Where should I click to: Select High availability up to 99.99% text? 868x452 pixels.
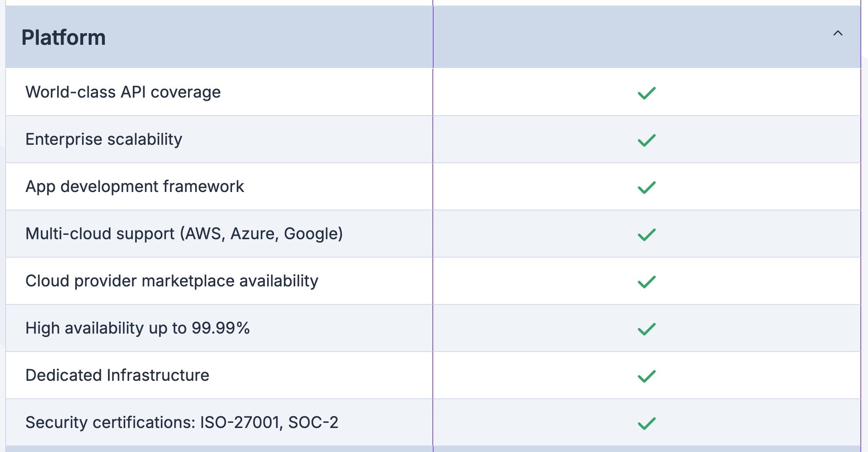[138, 328]
